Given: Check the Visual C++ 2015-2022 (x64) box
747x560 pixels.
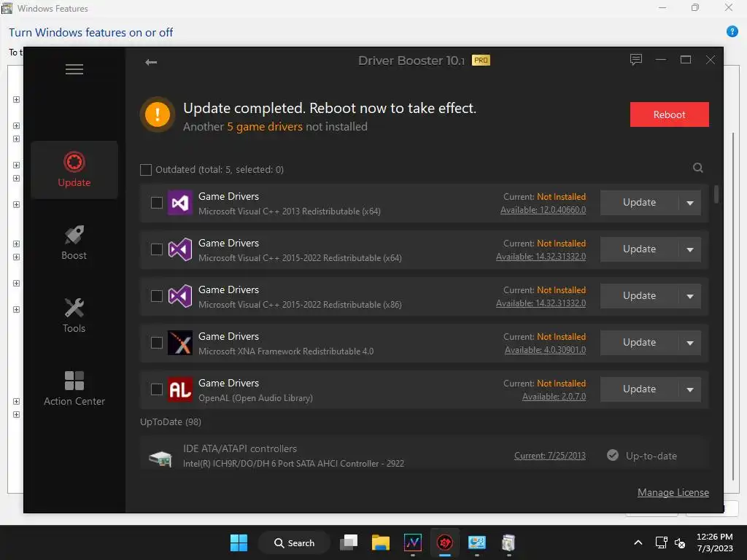Looking at the screenshot, I should (157, 249).
